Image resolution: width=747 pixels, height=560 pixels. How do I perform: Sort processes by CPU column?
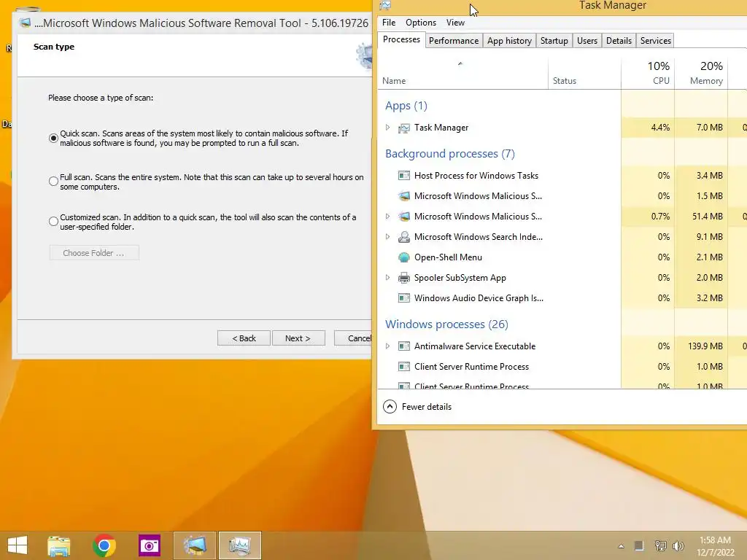click(x=649, y=73)
